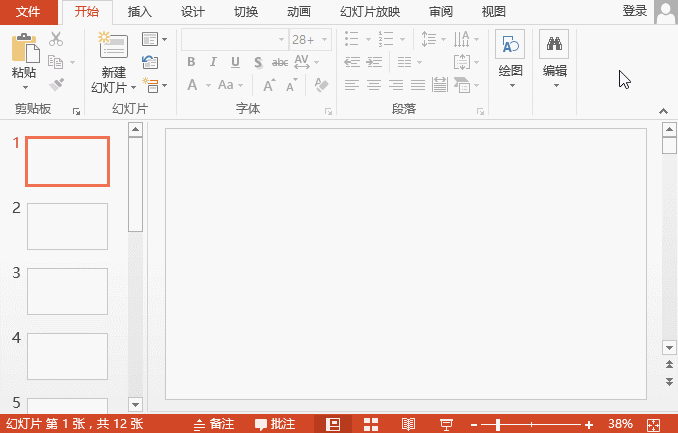
Task: Fit slide to current window icon
Action: [653, 425]
